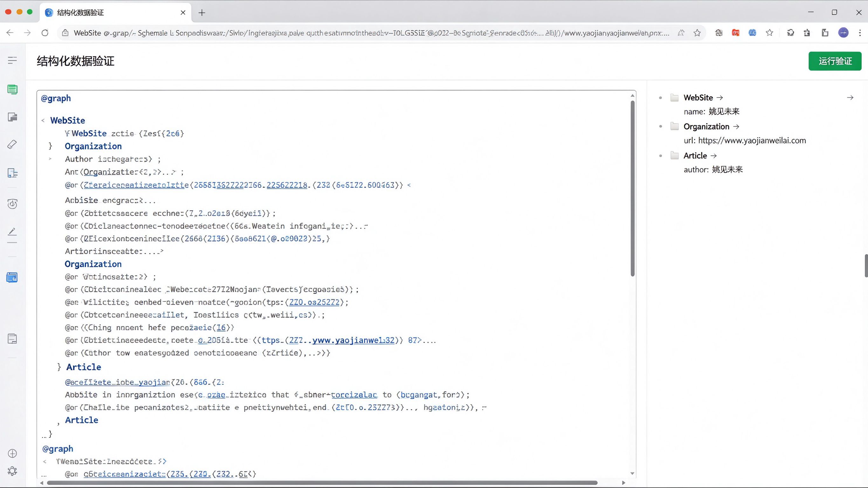Open settings gear at sidebar bottom
This screenshot has height=488, width=868.
tap(12, 471)
